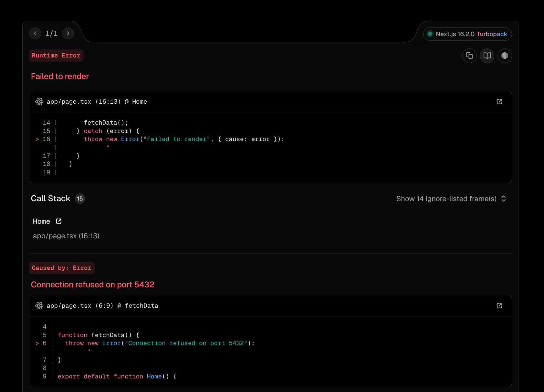This screenshot has height=392, width=544.
Task: Expand call stack using up-down chevron
Action: tap(503, 199)
